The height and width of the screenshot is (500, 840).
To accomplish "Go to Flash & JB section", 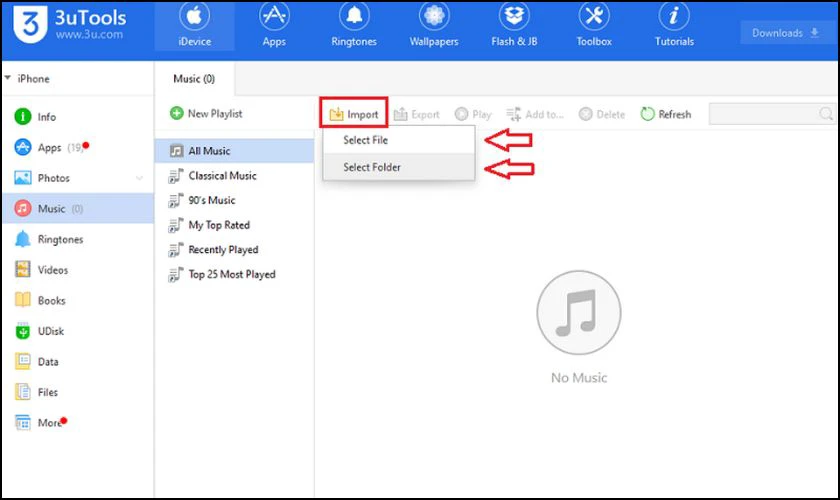I will click(x=516, y=17).
